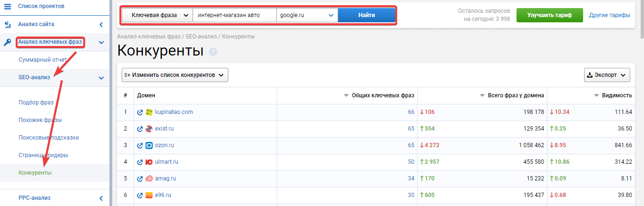
Task: Click the Улучшить тариф button
Action: coord(550,15)
